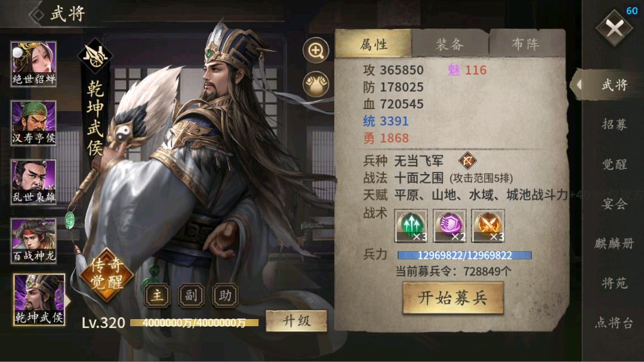Click the round hands icon below magnifier
The height and width of the screenshot is (362, 644).
[x=316, y=84]
